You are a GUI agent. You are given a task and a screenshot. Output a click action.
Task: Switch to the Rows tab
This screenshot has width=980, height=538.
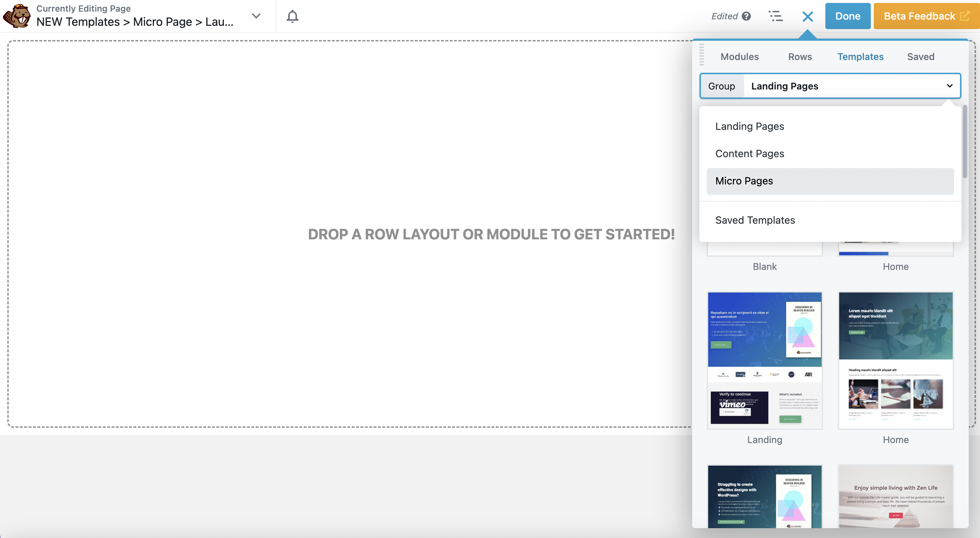800,57
